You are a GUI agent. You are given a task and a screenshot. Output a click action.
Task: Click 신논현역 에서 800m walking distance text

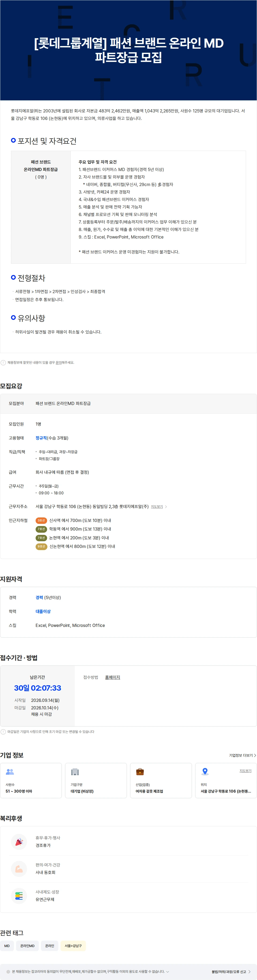click(82, 547)
